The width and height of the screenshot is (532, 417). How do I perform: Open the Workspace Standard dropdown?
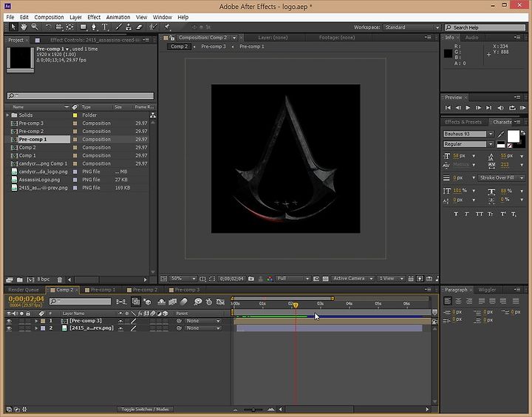412,27
